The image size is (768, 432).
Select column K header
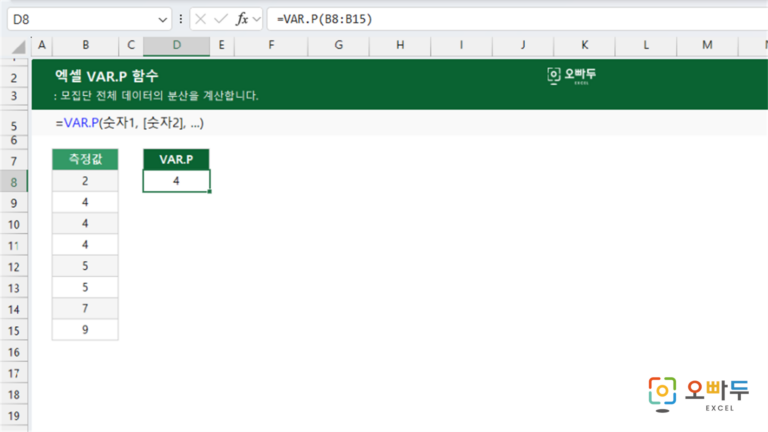584,45
